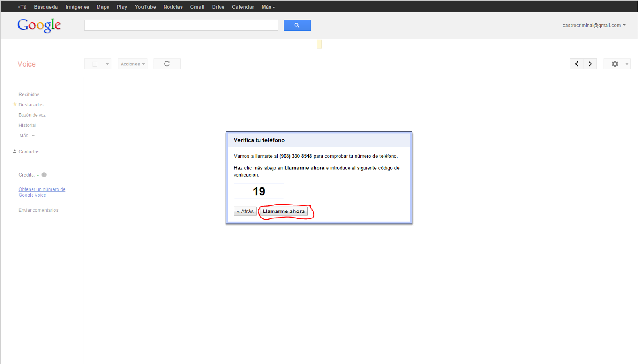Screen dimensions: 638x364
Task: Go to the next page arrow
Action: point(590,64)
